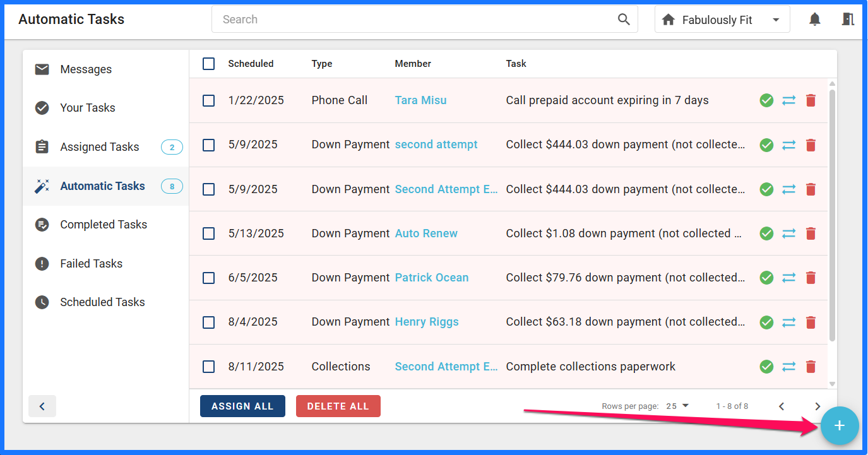Click the Task column header
The height and width of the screenshot is (455, 868).
click(516, 64)
